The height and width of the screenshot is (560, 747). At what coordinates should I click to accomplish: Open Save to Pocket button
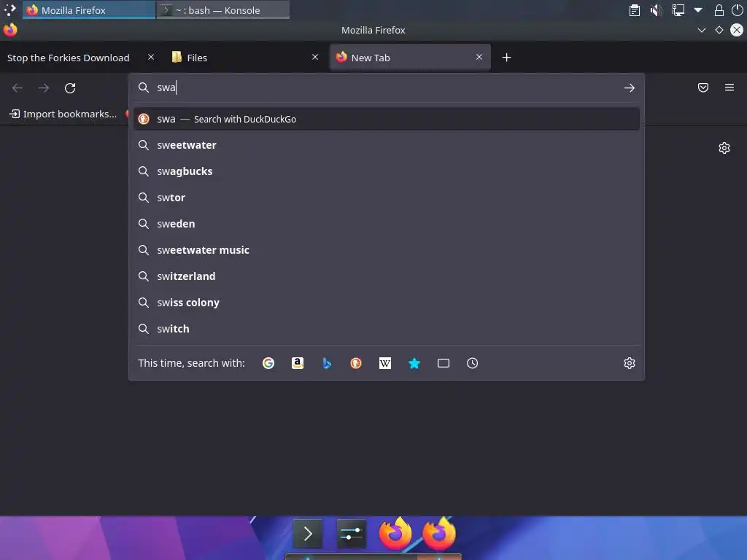[x=703, y=87]
